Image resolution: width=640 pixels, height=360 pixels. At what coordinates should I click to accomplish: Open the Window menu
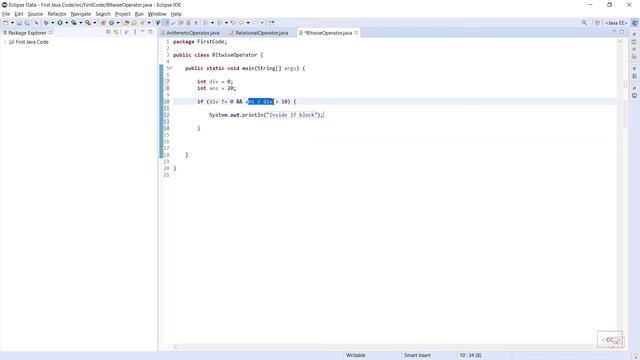coord(157,14)
